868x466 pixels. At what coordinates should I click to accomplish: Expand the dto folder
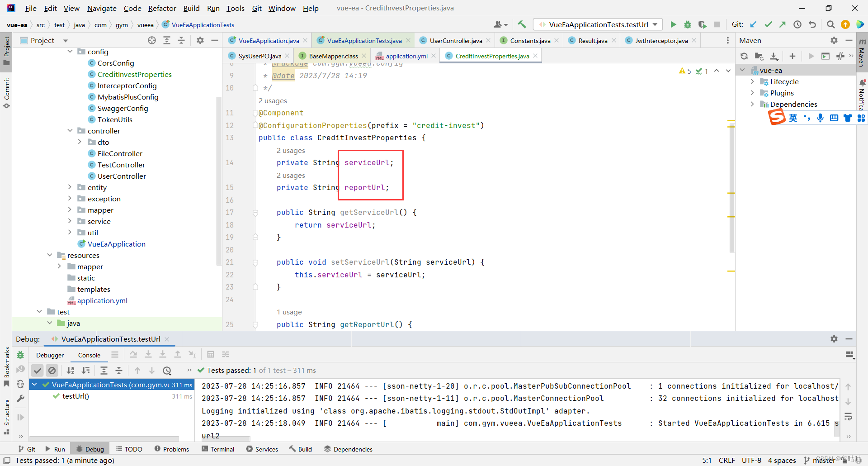80,142
